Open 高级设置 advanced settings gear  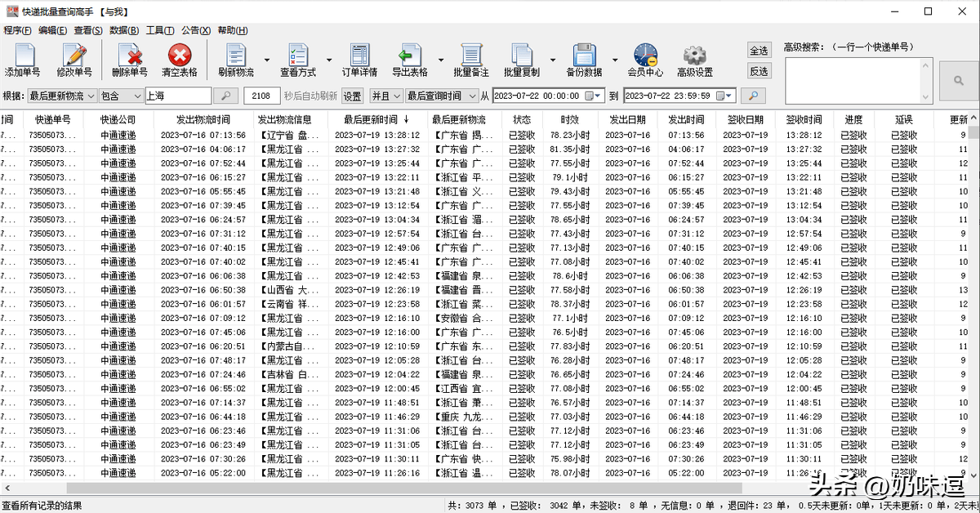pyautogui.click(x=694, y=60)
